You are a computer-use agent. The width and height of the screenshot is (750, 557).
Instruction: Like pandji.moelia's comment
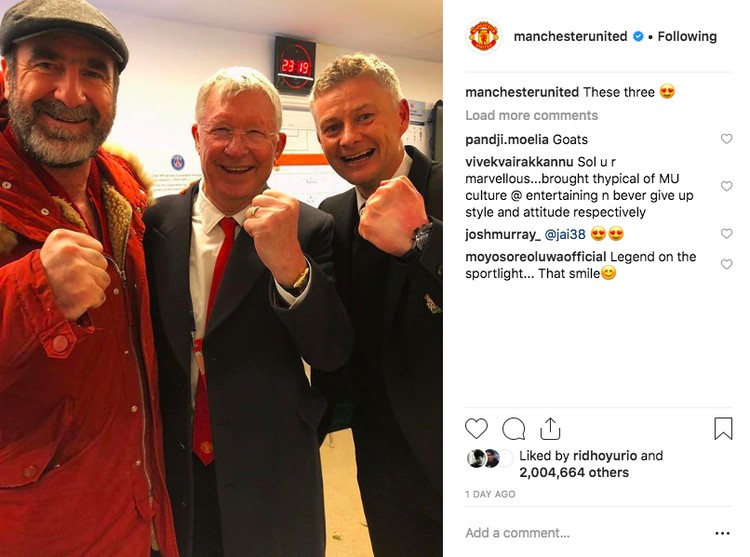coord(726,139)
